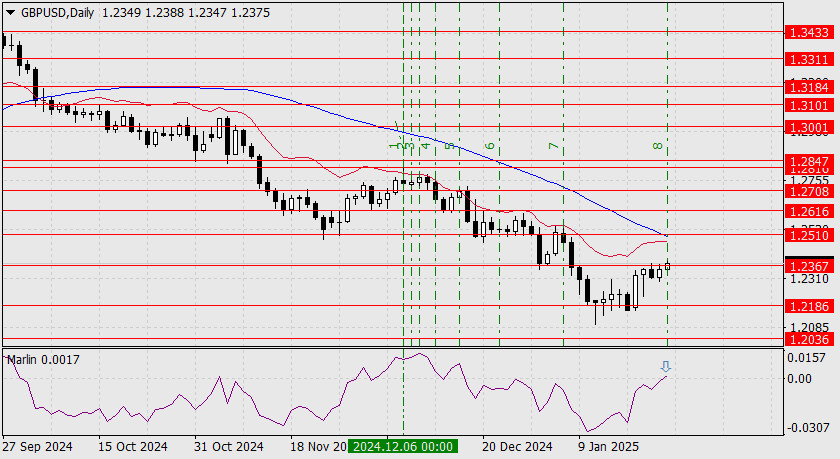Select the 1.3001 price level label
Image resolution: width=840 pixels, height=459 pixels.
[809, 127]
